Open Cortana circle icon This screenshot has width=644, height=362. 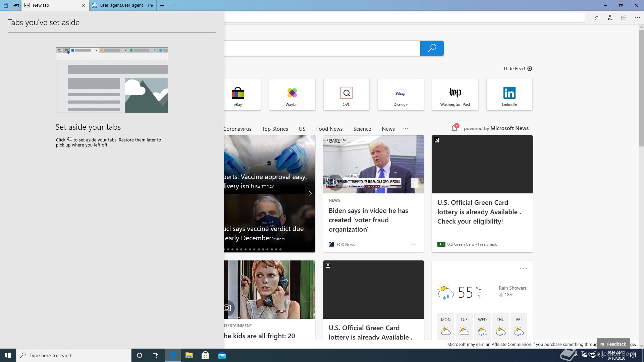[x=140, y=355]
